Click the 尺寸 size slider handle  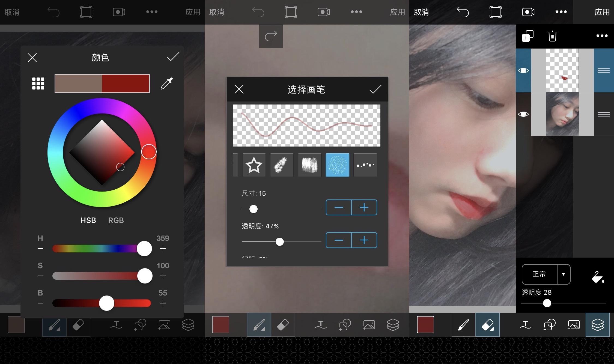[x=254, y=209]
